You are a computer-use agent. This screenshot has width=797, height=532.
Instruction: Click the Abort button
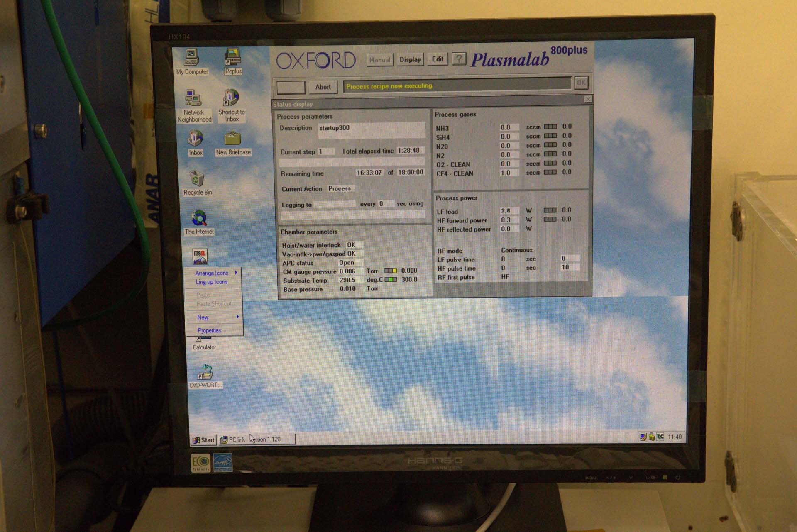[x=323, y=87]
